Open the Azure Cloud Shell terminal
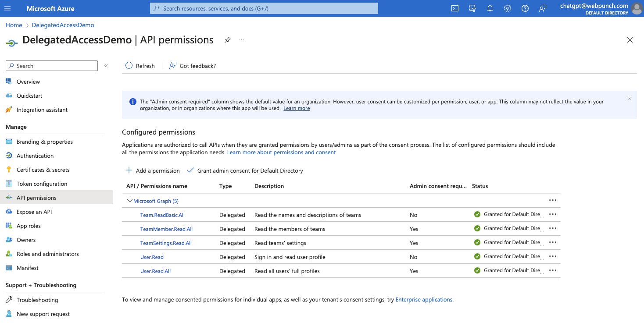 (x=455, y=8)
